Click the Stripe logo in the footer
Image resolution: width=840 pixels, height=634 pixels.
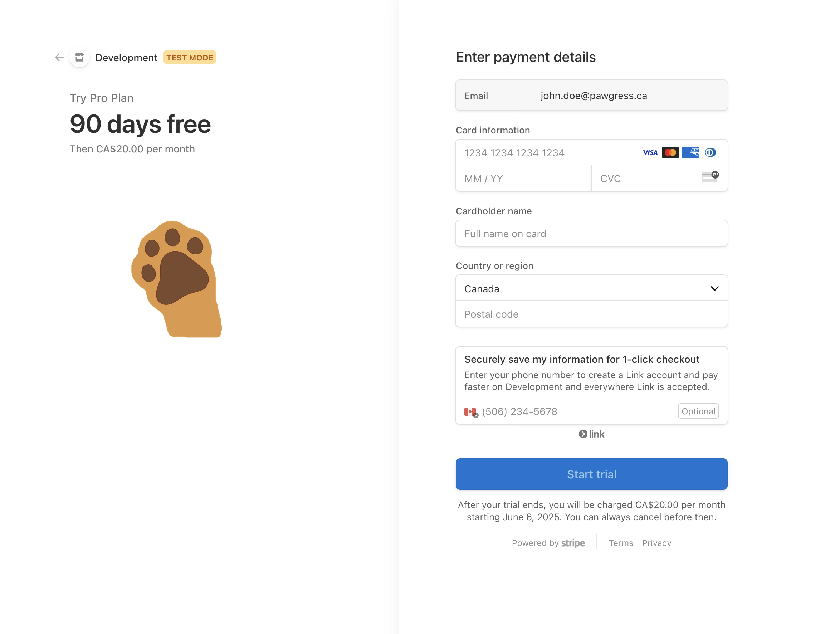pyautogui.click(x=573, y=543)
